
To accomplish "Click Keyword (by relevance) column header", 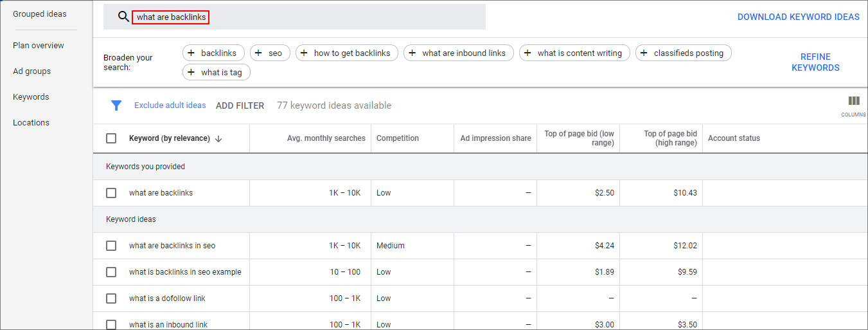I will (170, 138).
